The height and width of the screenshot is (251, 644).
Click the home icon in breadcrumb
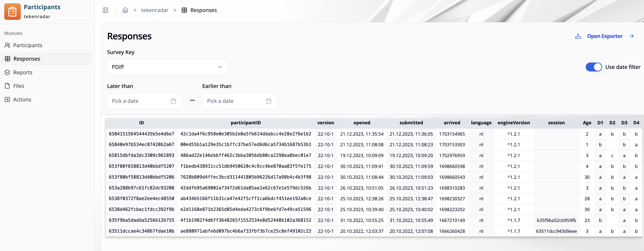[125, 10]
